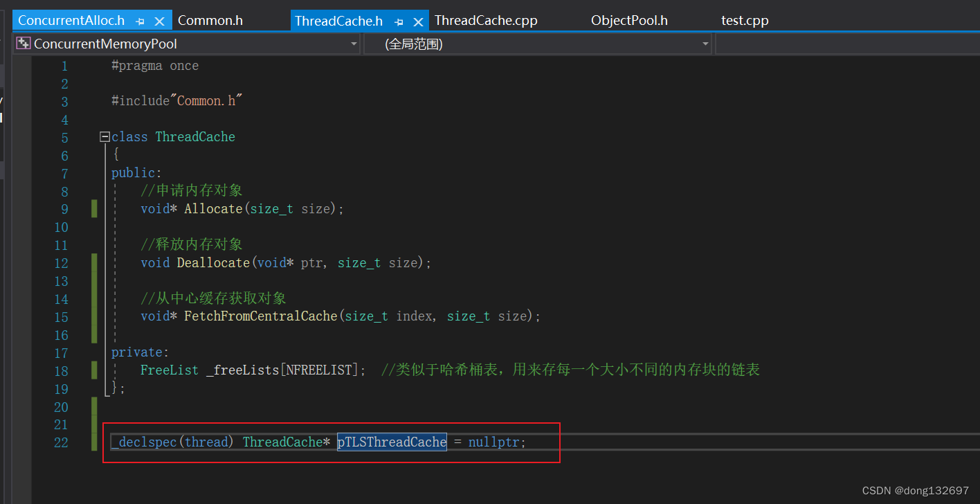Close the ConcurrentAlloc.h tab
The height and width of the screenshot is (504, 980).
point(159,21)
